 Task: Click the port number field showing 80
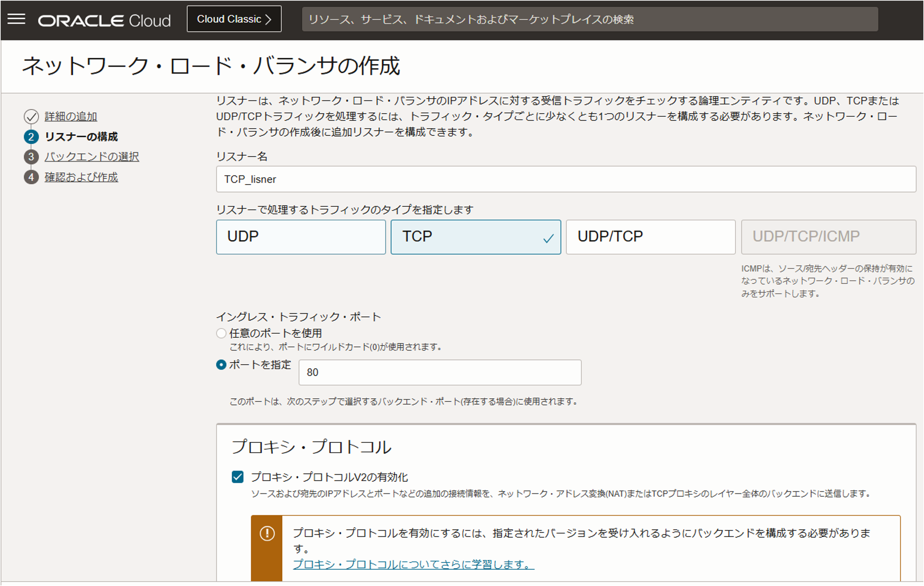click(x=440, y=372)
